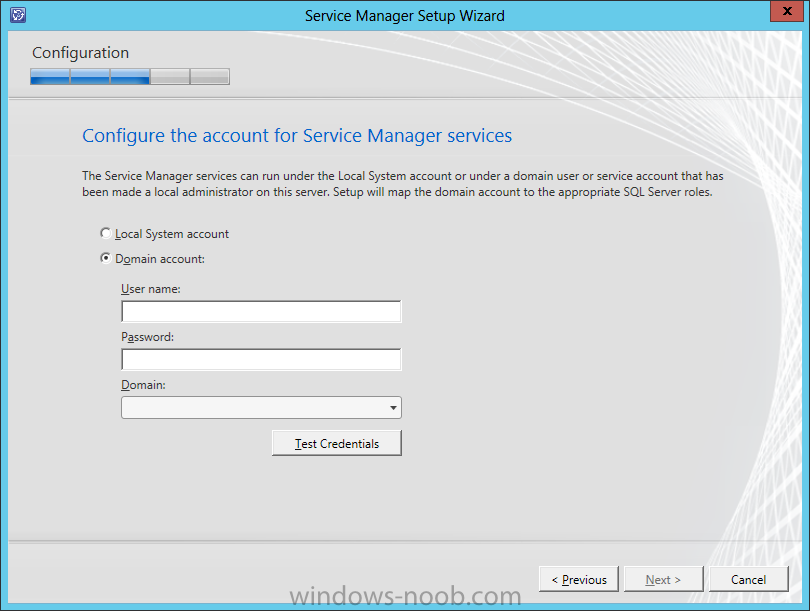Close the Service Manager Setup Wizard window
Image resolution: width=810 pixels, height=611 pixels.
[x=787, y=11]
